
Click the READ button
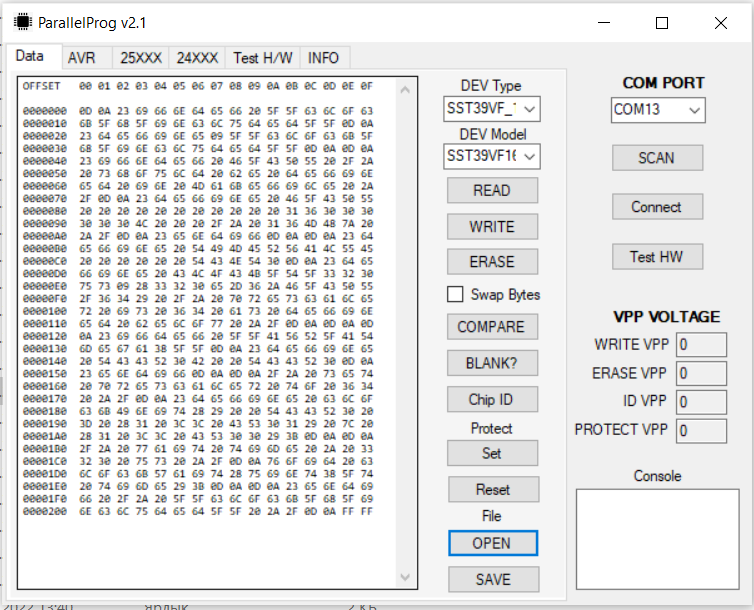click(x=492, y=190)
